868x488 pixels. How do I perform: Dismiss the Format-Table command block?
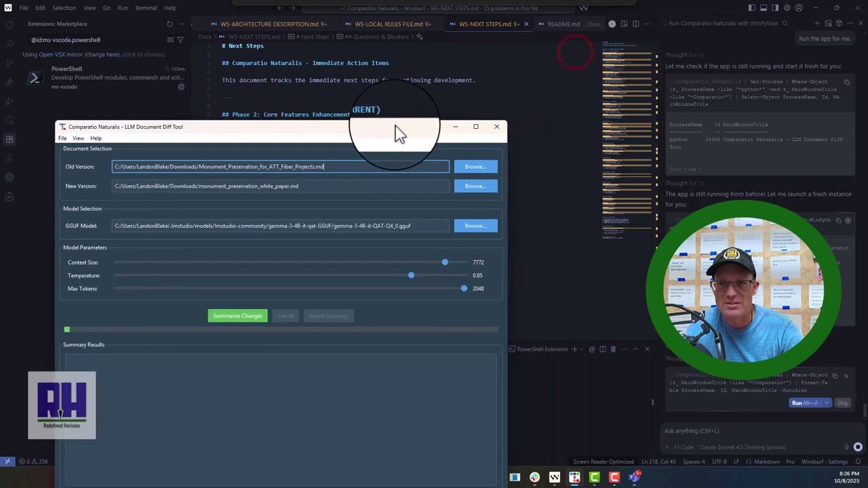pos(846,375)
